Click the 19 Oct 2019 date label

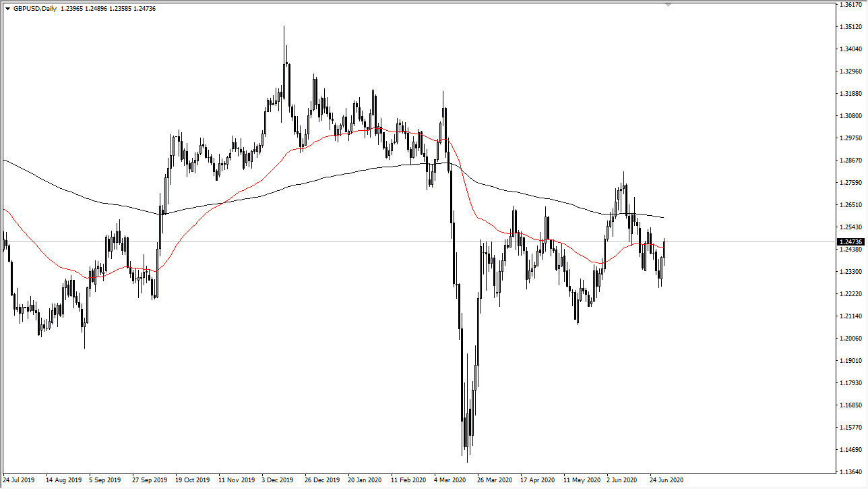pos(192,481)
